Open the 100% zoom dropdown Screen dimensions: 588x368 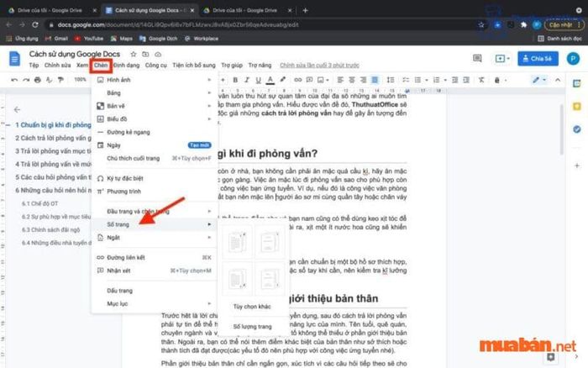(81, 80)
